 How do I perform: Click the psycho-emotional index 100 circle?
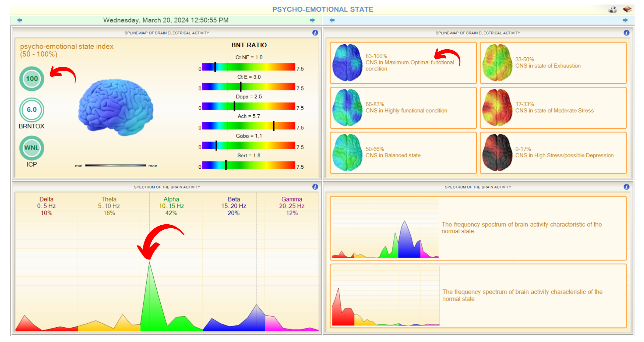[32, 79]
